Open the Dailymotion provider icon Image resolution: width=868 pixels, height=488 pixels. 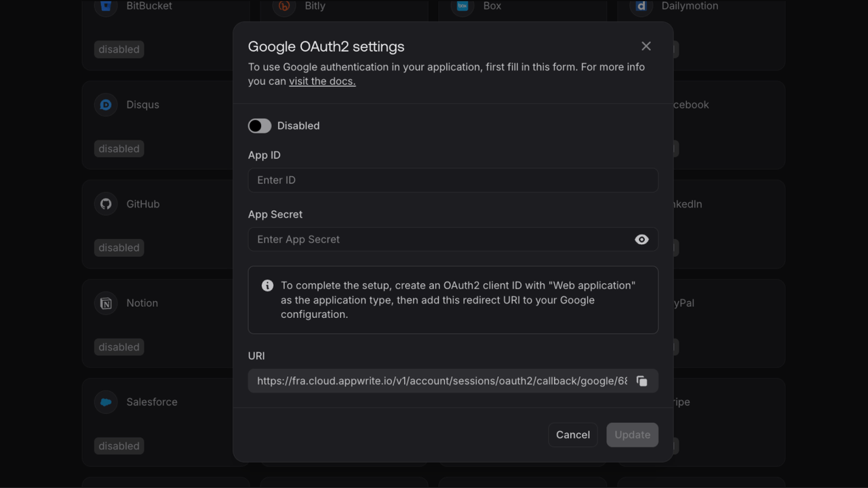[x=640, y=7]
